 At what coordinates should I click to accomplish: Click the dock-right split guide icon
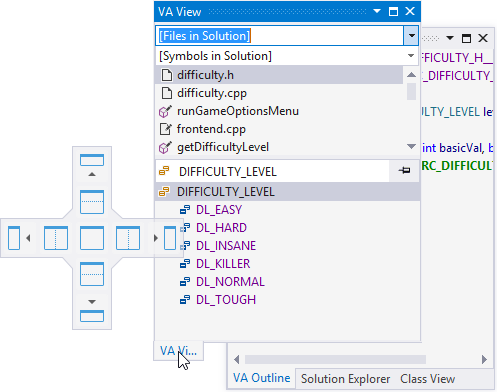tap(128, 238)
